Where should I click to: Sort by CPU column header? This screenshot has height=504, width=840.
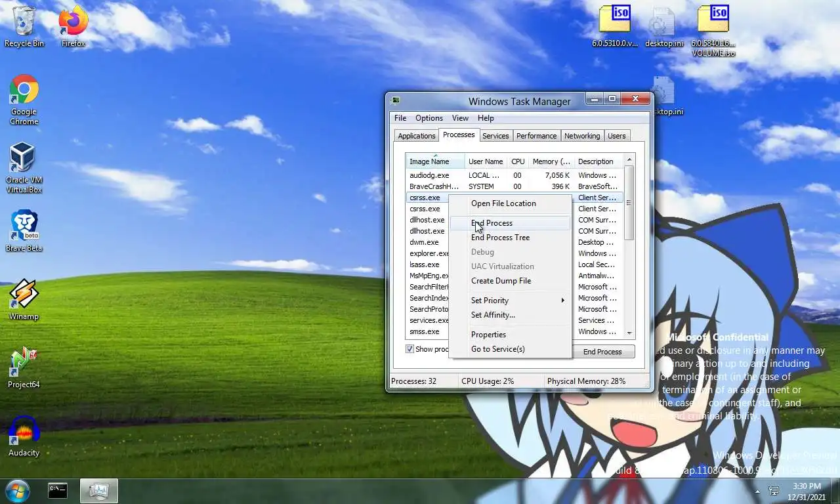[x=518, y=161]
